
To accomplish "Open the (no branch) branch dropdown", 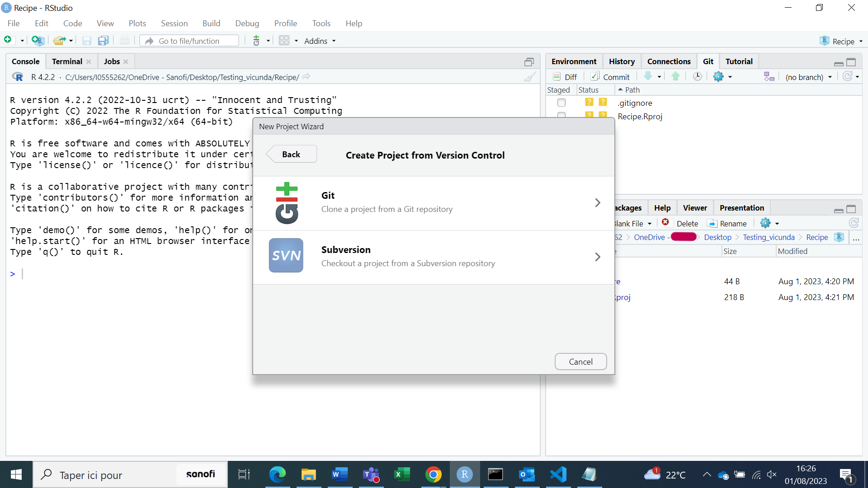I will click(x=808, y=77).
